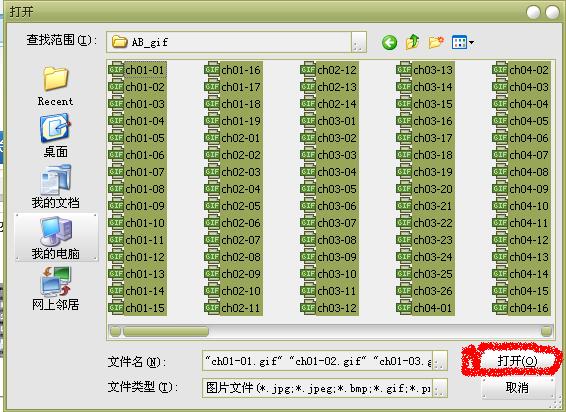Image resolution: width=566 pixels, height=412 pixels.
Task: Open the View menu icon
Action: click(x=462, y=43)
